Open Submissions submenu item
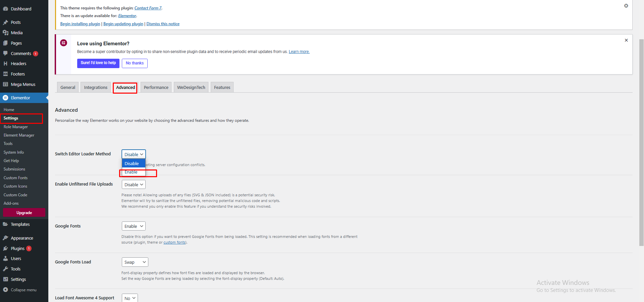This screenshot has width=644, height=302. 14,169
